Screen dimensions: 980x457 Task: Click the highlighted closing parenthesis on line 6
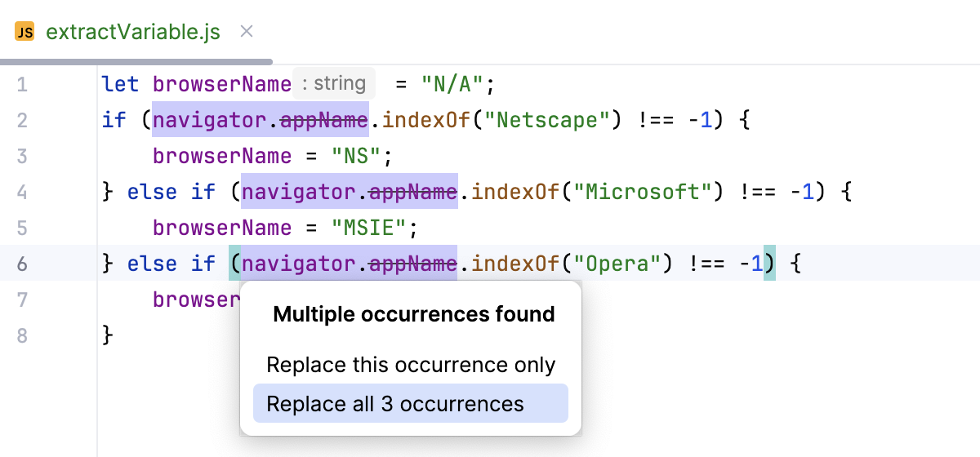click(x=769, y=264)
